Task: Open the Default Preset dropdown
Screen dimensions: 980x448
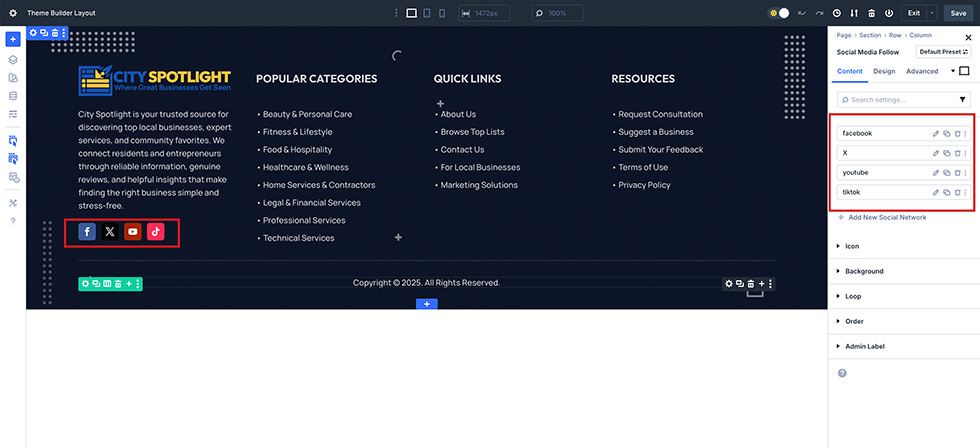Action: click(x=943, y=51)
